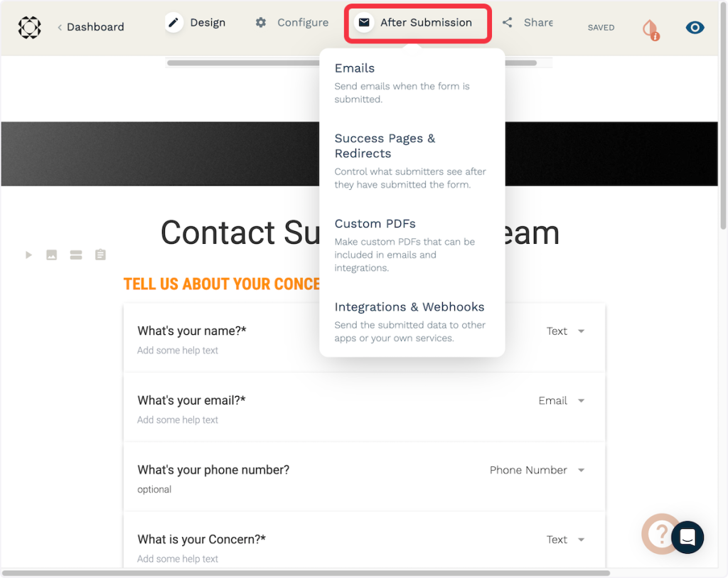
Task: Click the play triangle icon beside the form title
Action: [x=28, y=255]
